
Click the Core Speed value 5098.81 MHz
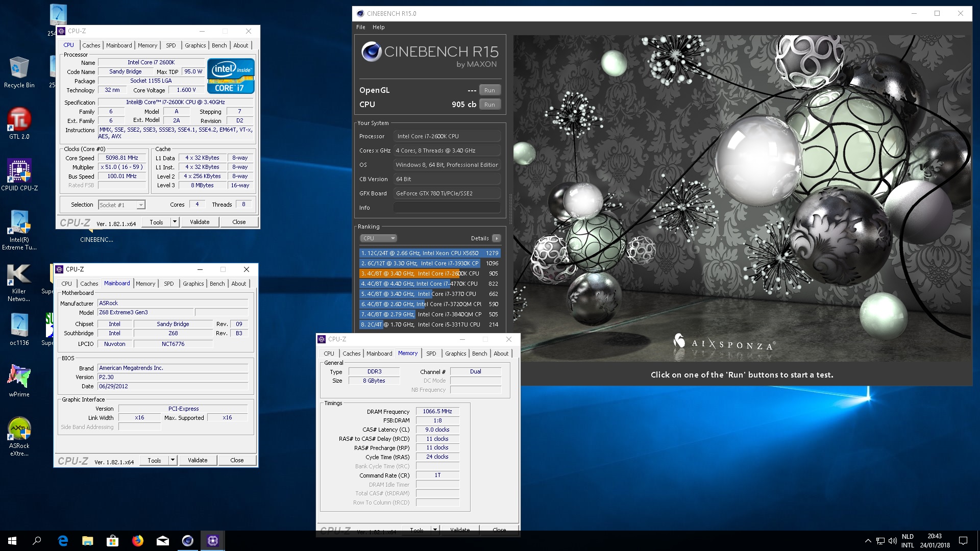point(122,158)
